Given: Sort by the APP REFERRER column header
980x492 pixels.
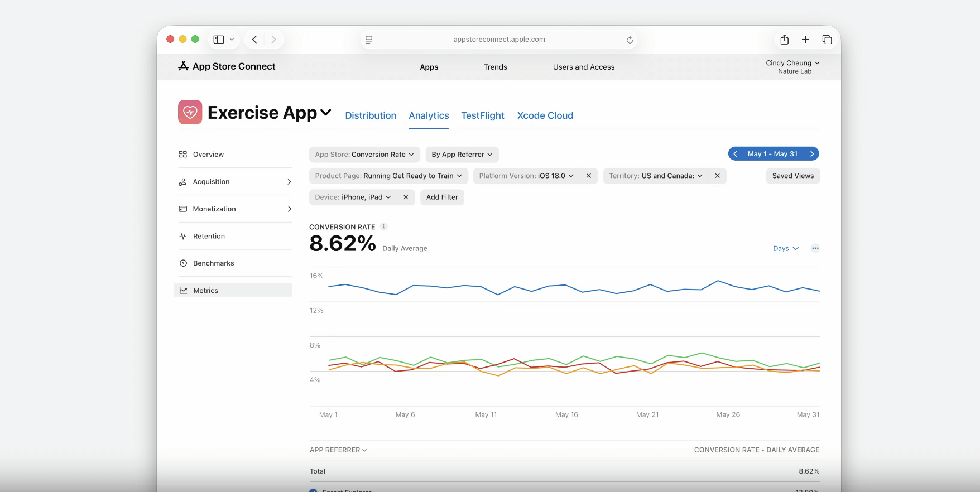Looking at the screenshot, I should tap(338, 450).
